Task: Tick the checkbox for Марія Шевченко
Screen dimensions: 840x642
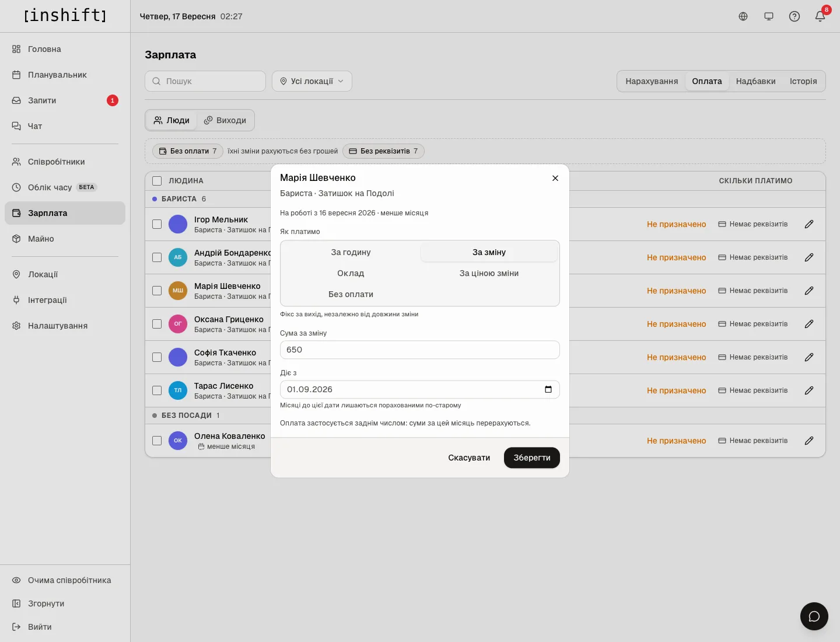Action: pos(157,291)
